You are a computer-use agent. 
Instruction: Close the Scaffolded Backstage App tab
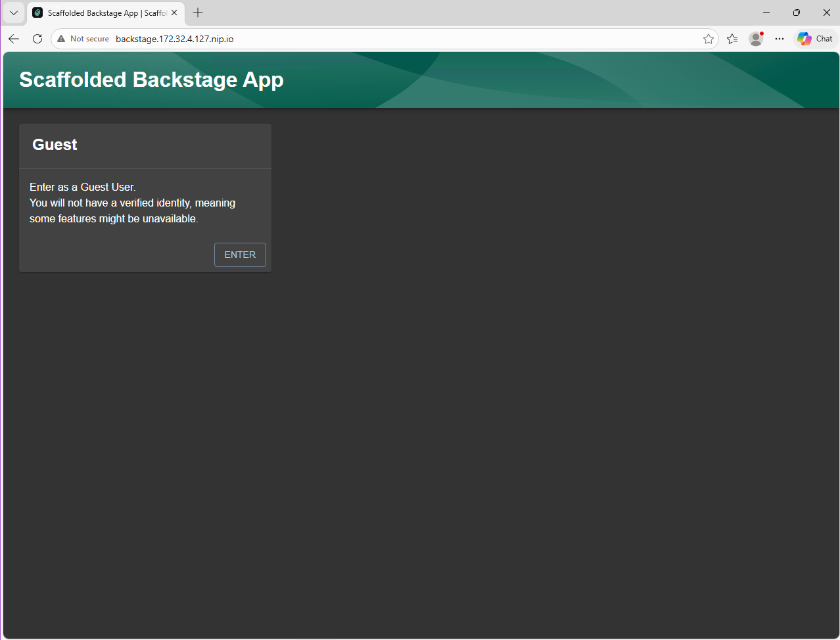tap(174, 12)
